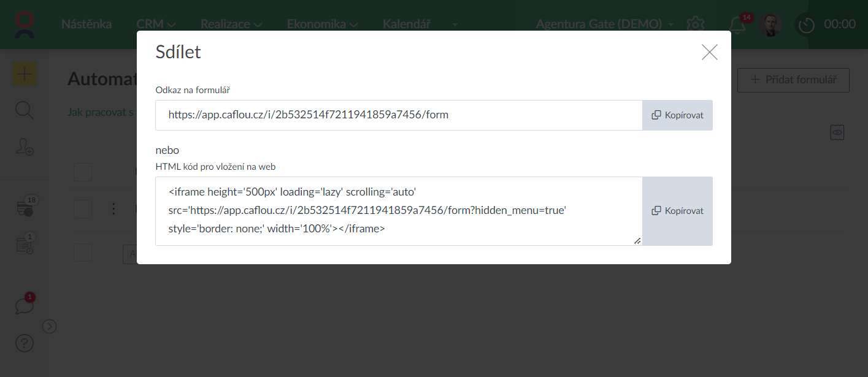Open the Agentura Gate (DEMO) account dropdown
This screenshot has height=377, width=868.
point(604,25)
